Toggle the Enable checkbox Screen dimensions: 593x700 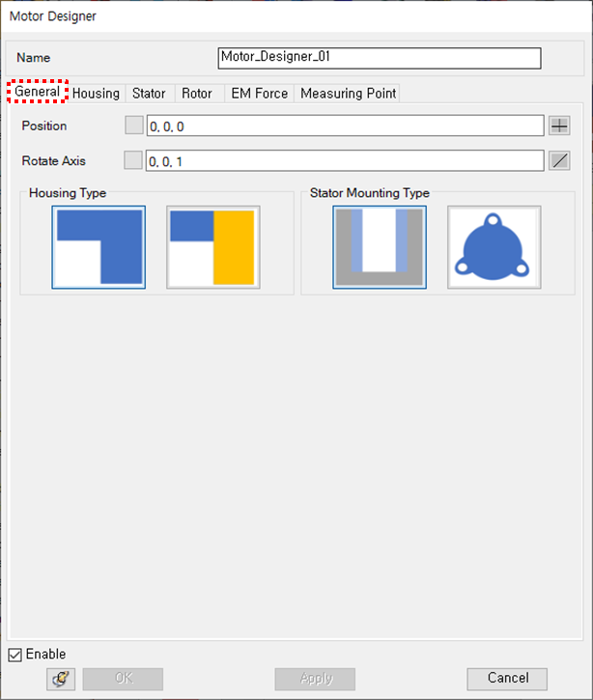click(x=14, y=655)
